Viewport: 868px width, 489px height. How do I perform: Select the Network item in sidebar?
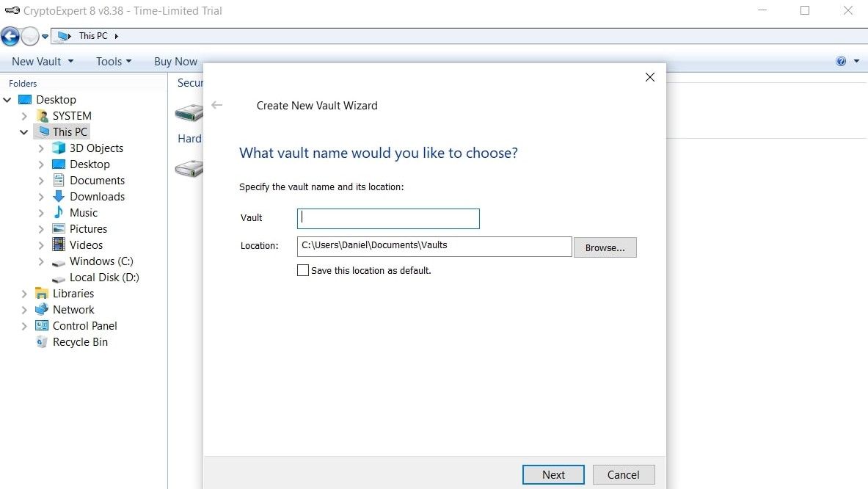73,309
